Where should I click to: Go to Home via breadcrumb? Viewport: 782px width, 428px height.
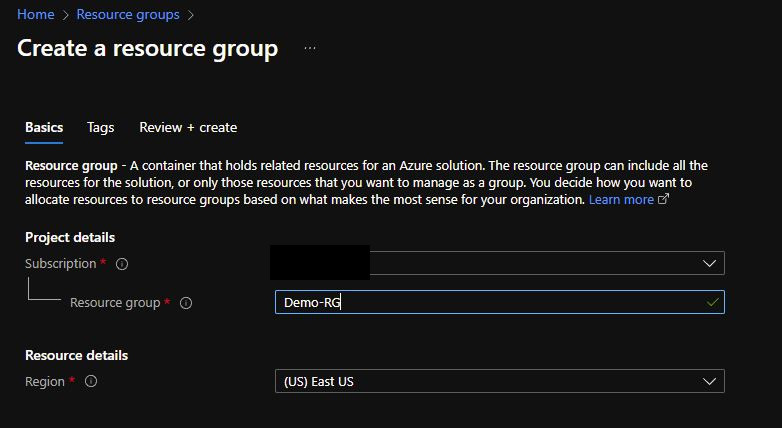click(36, 14)
